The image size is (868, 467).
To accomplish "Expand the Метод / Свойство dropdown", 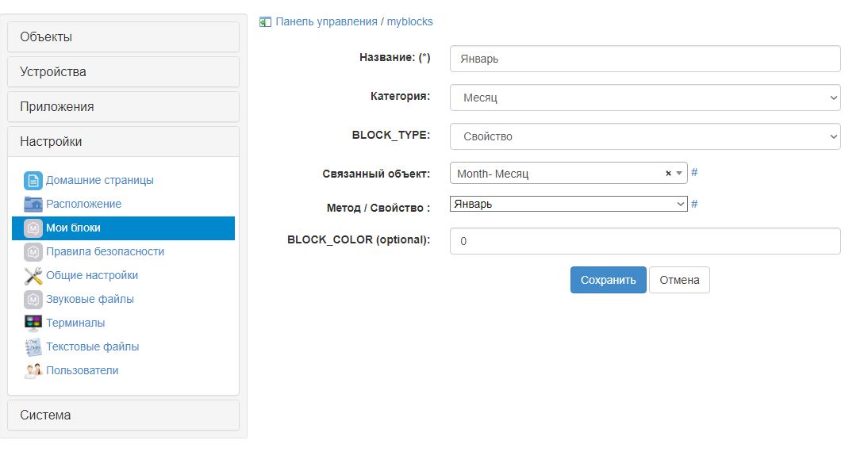I will click(x=569, y=204).
